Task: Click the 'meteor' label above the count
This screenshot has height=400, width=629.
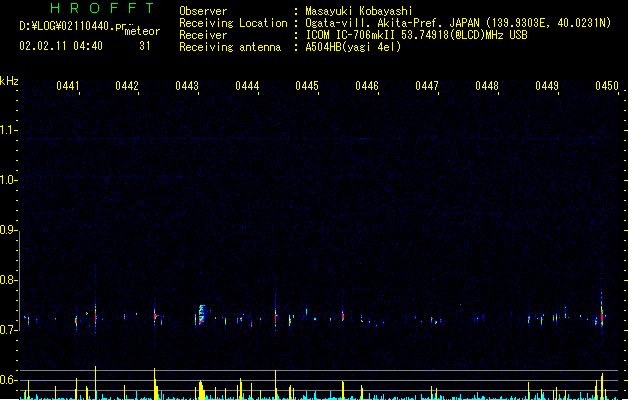Action: (x=142, y=31)
